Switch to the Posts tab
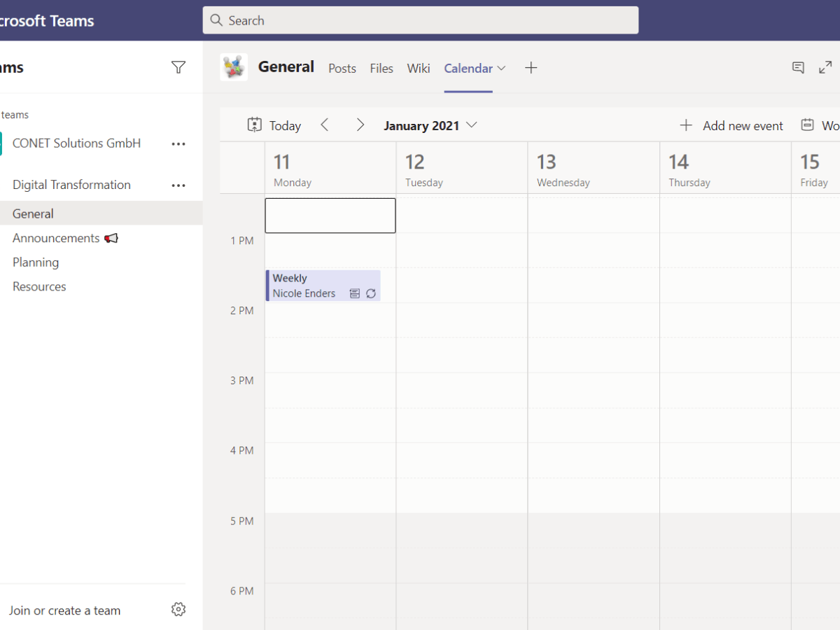The width and height of the screenshot is (840, 630). coord(342,68)
